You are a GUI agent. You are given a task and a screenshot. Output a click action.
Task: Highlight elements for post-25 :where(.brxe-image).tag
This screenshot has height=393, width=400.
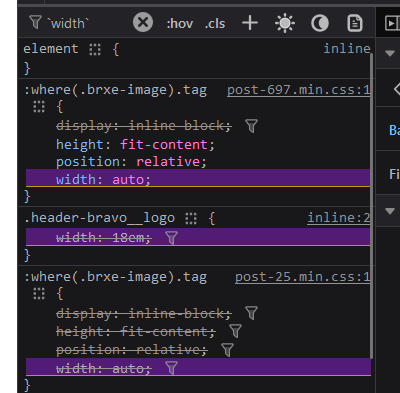39,294
